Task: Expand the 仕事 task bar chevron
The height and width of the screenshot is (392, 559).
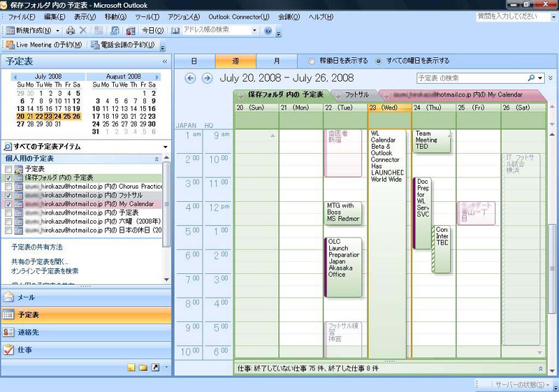Action: pos(540,368)
